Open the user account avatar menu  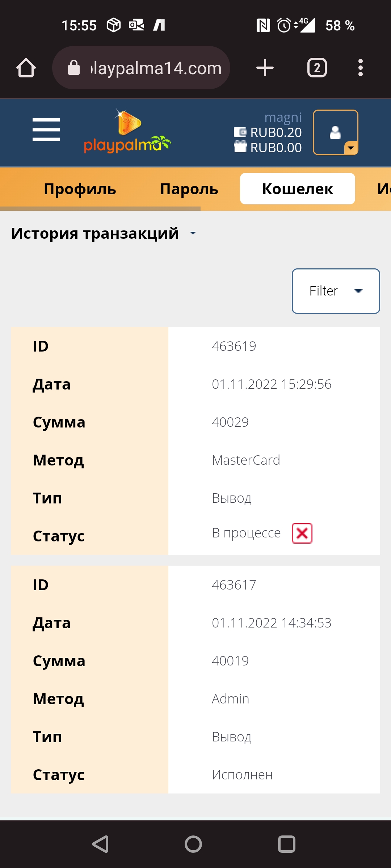coord(335,132)
